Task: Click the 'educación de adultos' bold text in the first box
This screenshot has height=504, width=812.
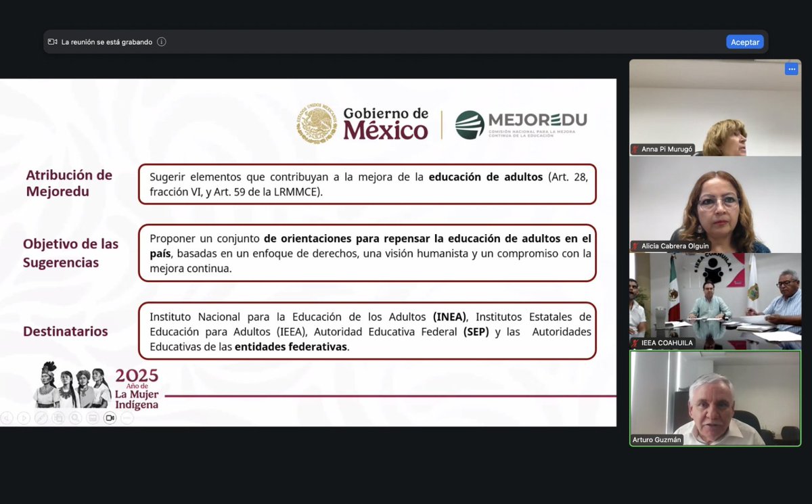Action: tap(486, 177)
